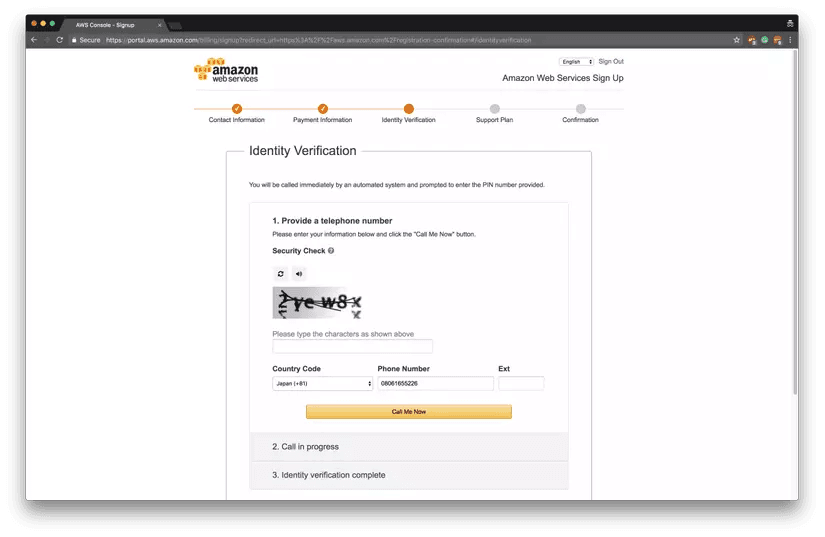Close the AWS Console Signup tab
Viewport: 825px width, 537px height.
click(159, 25)
